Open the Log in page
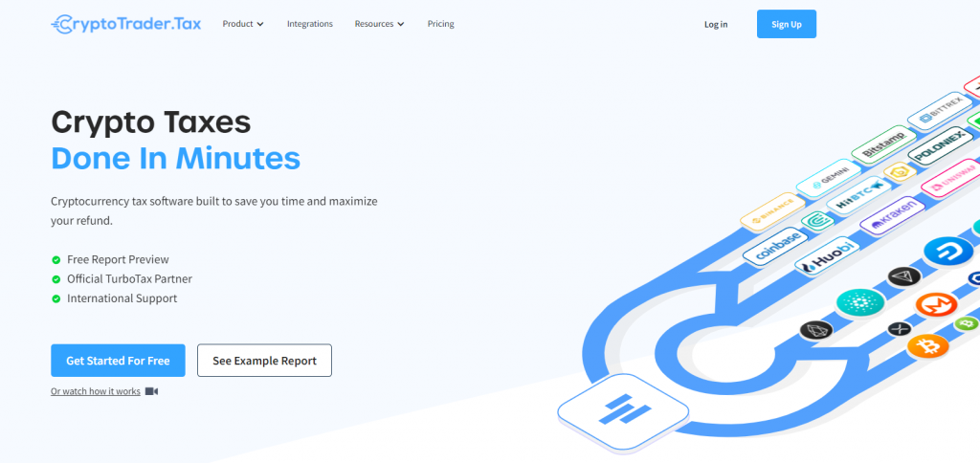This screenshot has height=463, width=980. click(716, 24)
